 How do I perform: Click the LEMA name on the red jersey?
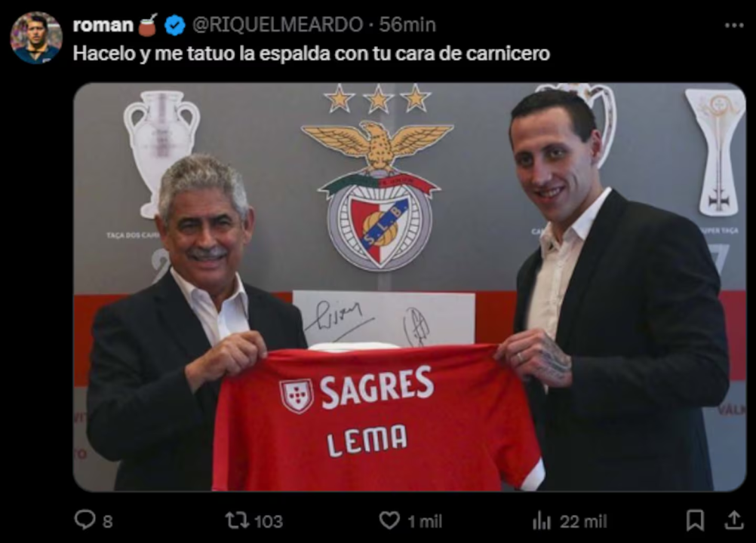367,440
